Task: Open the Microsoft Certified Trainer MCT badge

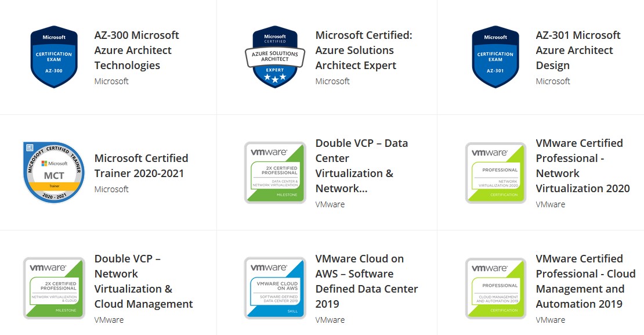Action: click(54, 172)
